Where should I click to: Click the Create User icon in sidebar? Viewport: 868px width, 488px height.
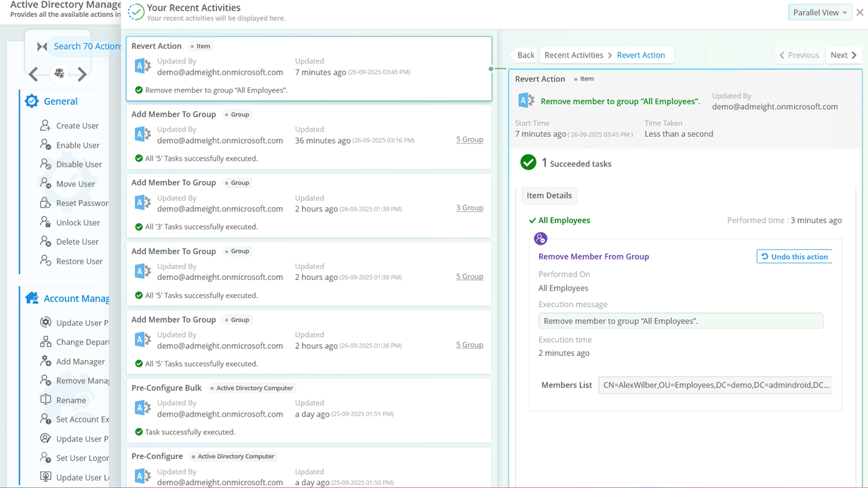pyautogui.click(x=45, y=125)
